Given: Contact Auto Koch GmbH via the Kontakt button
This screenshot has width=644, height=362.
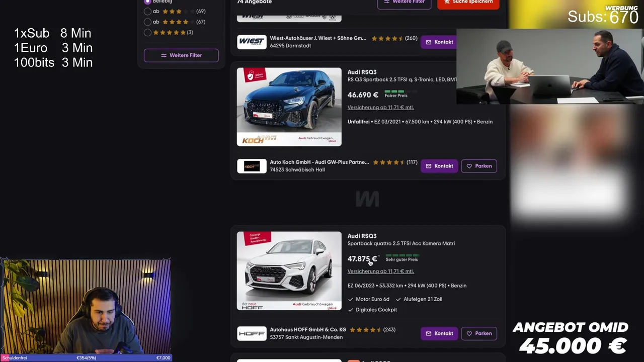Looking at the screenshot, I should click(439, 166).
